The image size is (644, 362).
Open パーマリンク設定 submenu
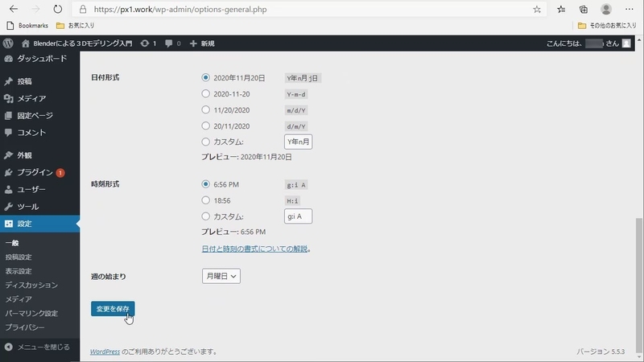pyautogui.click(x=31, y=314)
